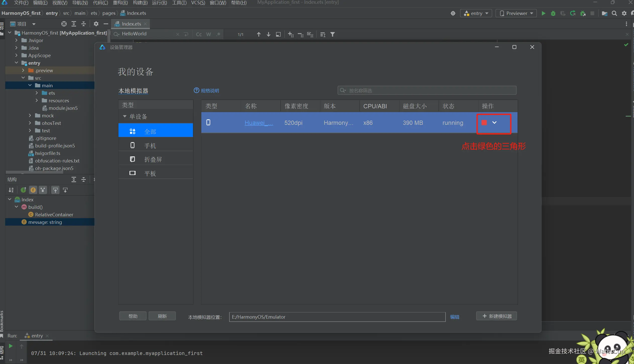The height and width of the screenshot is (364, 634).
Task: Click the search magnifier in top toolbar
Action: 614,13
